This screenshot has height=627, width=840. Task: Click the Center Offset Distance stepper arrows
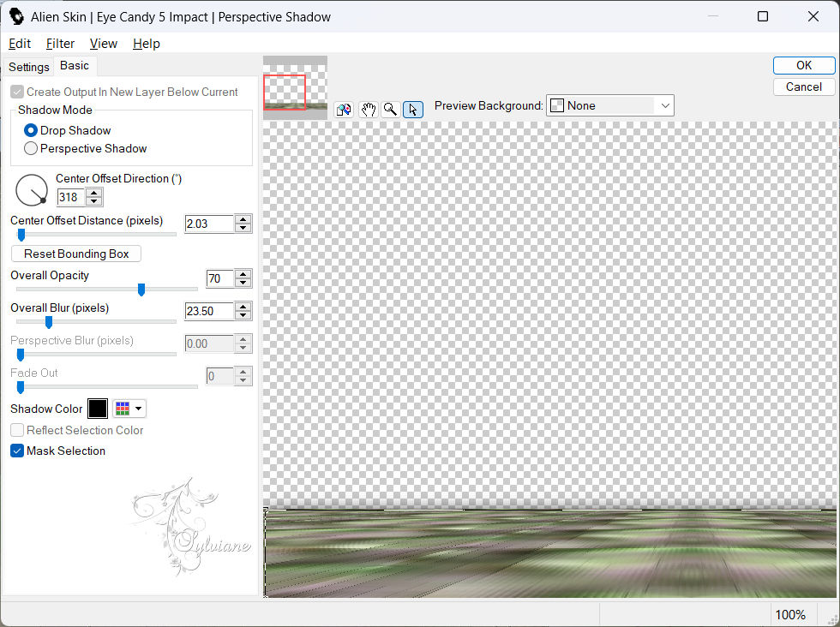click(243, 224)
